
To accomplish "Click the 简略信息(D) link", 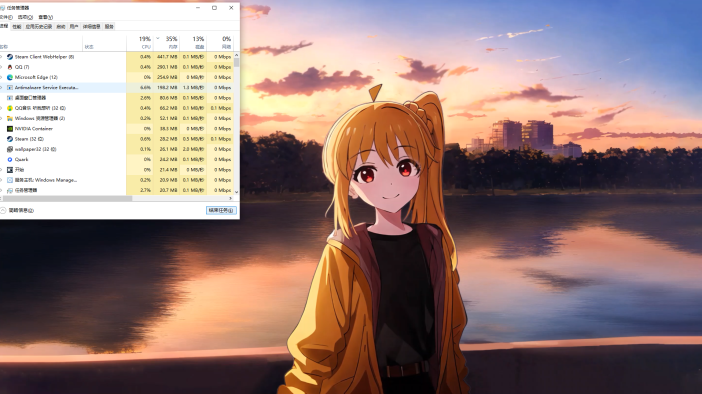I will tap(21, 210).
